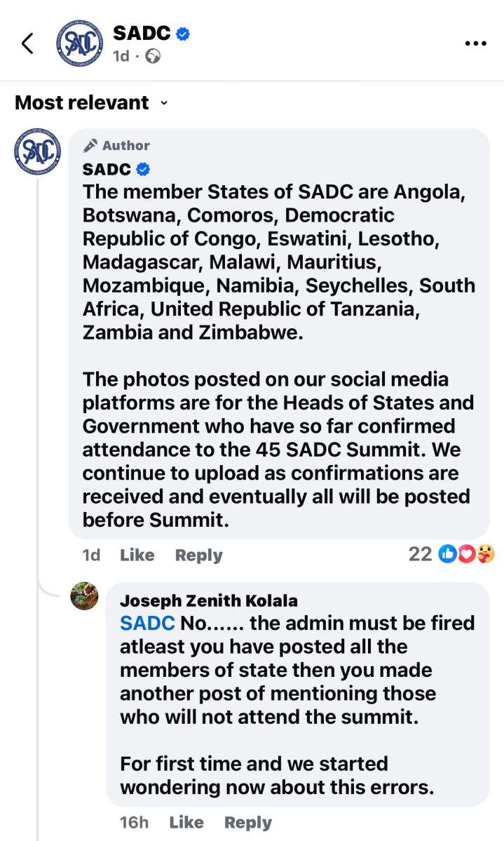Open Joseph Zenith Kolala's profile name
The width and height of the screenshot is (504, 841).
(x=208, y=600)
